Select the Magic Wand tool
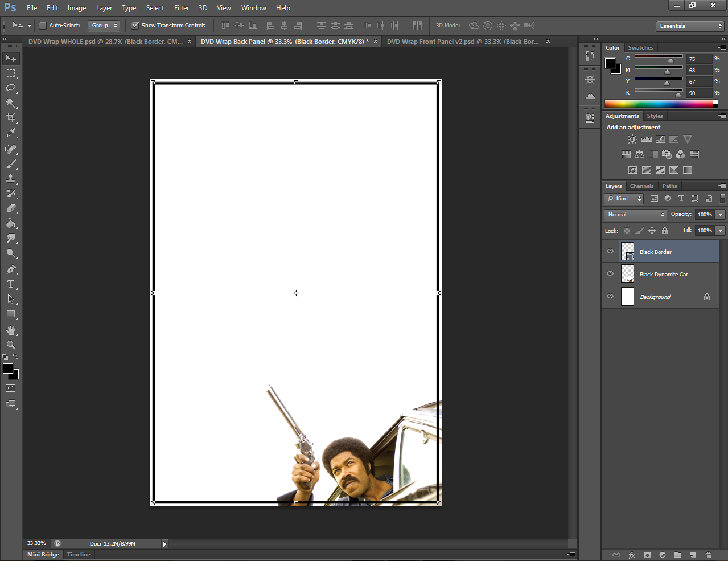 point(11,103)
